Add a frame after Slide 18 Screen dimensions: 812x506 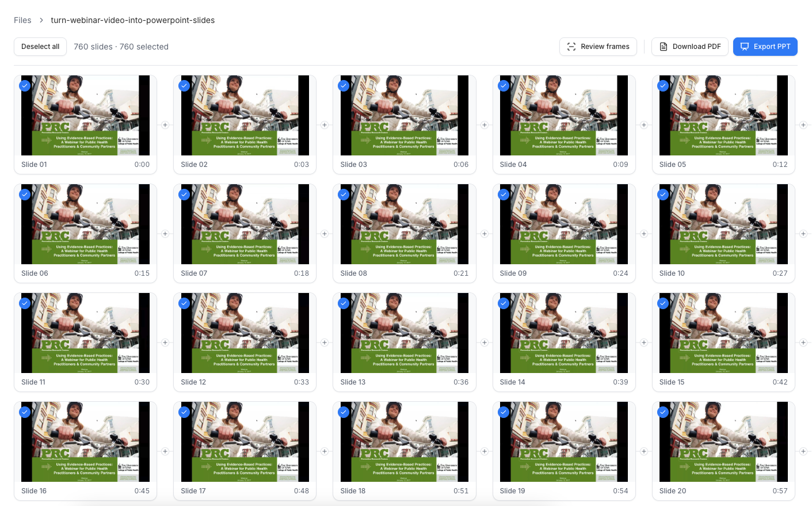point(485,451)
